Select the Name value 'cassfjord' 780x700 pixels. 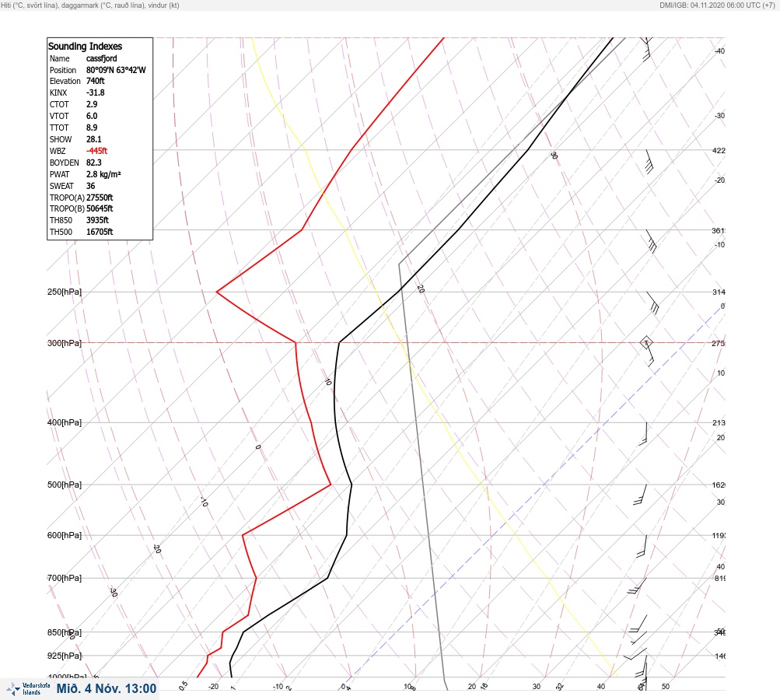[x=101, y=58]
